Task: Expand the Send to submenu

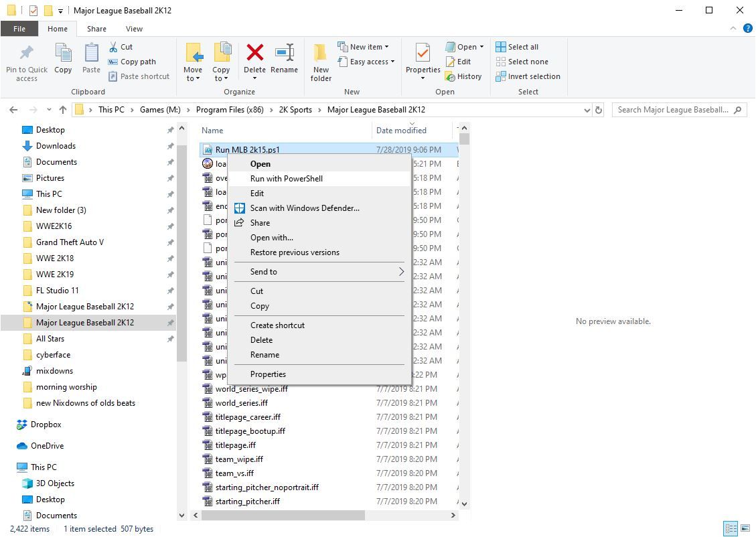Action: tap(319, 272)
